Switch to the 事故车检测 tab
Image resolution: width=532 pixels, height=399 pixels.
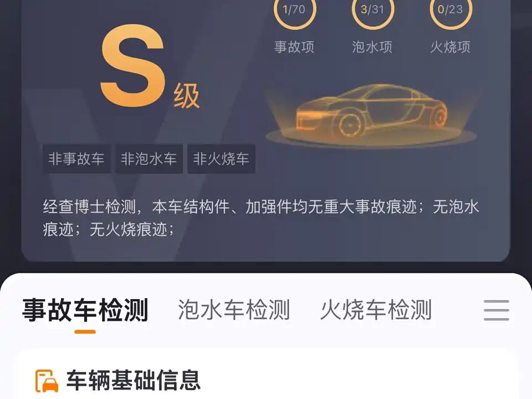(x=85, y=310)
